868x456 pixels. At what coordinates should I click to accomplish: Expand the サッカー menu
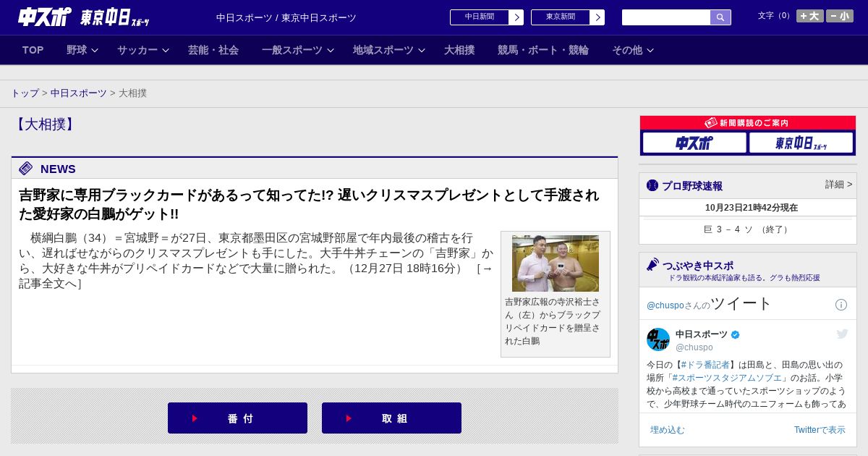[x=143, y=50]
